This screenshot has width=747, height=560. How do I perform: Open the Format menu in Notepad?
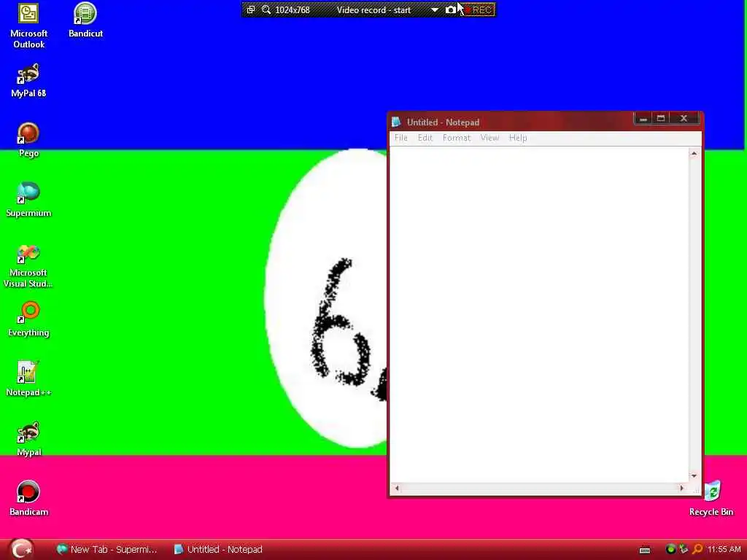[457, 138]
